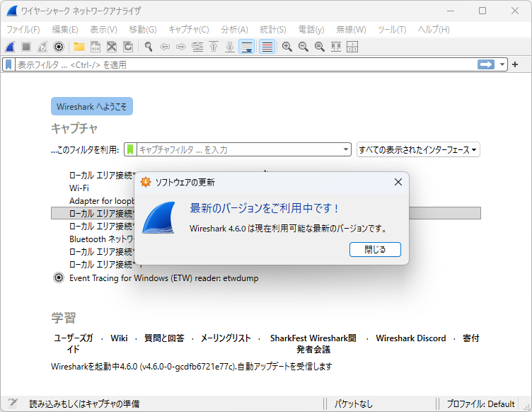Click the Wireshark へようこそ button
532x412 pixels.
(91, 107)
